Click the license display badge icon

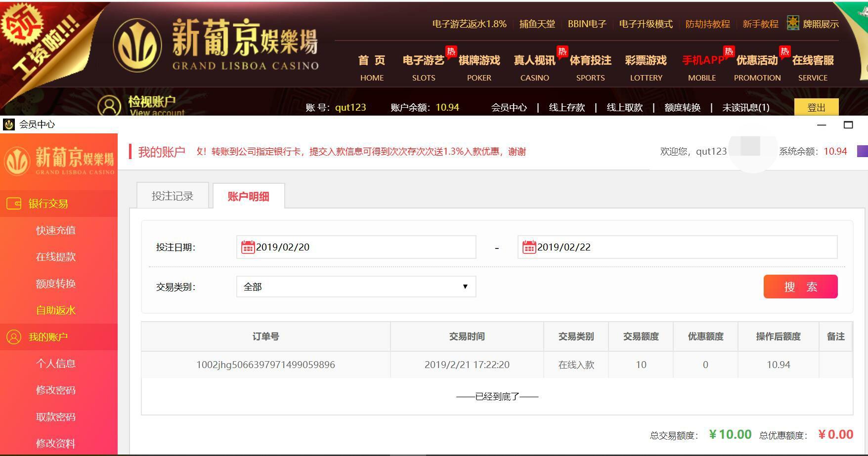[x=793, y=23]
